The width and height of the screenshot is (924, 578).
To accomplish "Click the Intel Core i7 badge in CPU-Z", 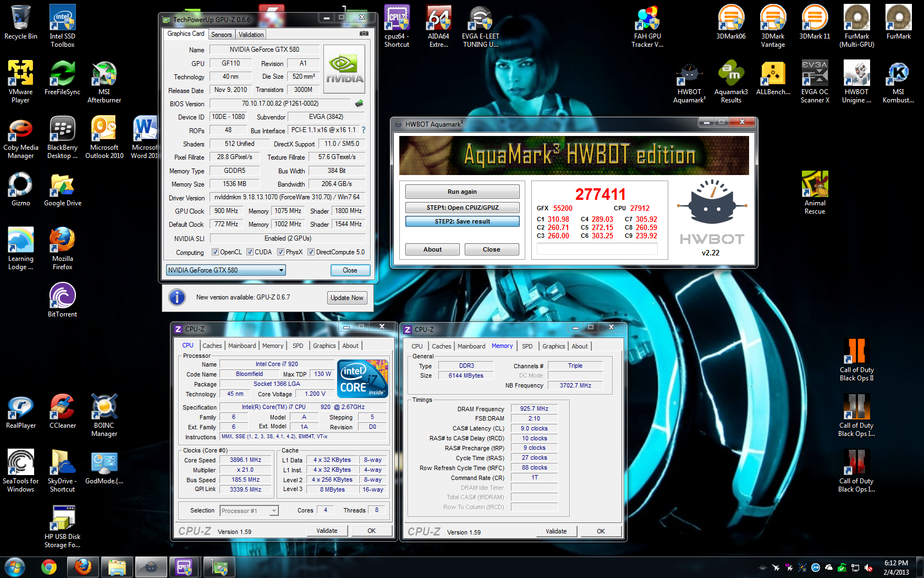I will 363,379.
